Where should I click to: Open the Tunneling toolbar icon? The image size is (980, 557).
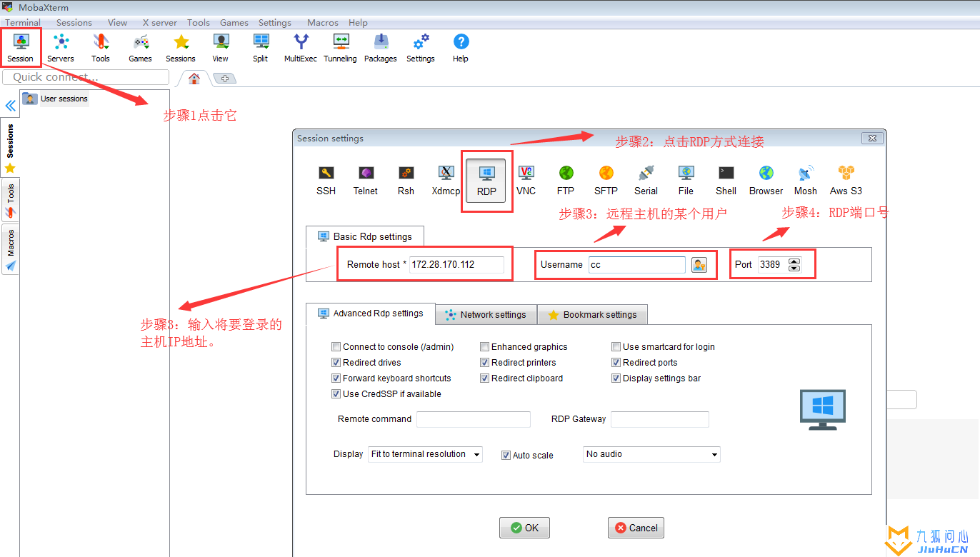[x=341, y=48]
